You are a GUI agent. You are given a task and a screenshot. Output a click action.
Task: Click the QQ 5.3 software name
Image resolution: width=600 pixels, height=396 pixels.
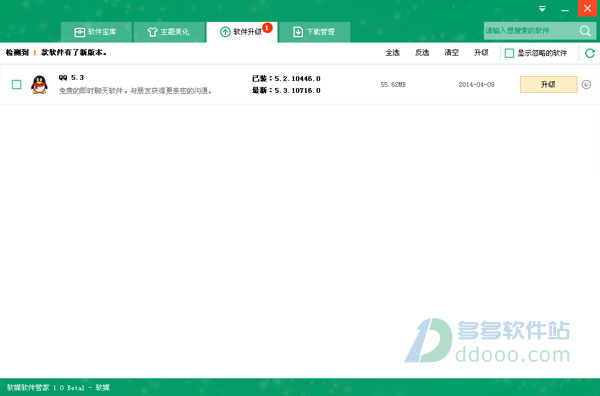coord(71,78)
